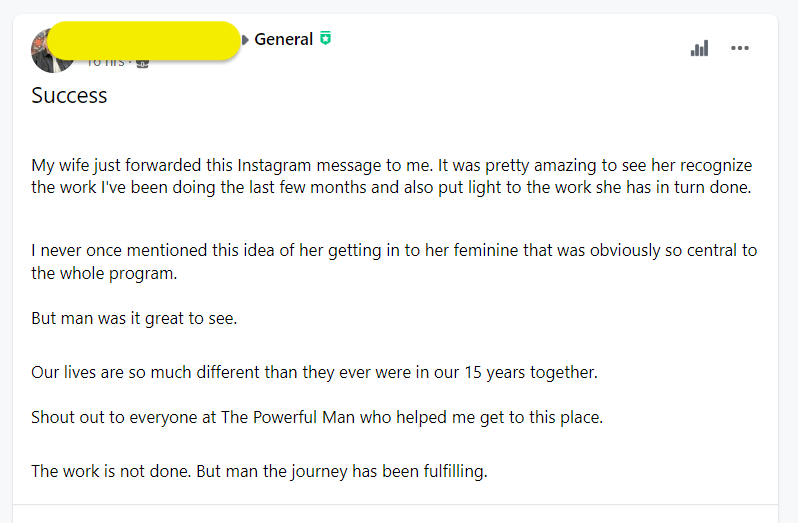Open the post insights bar chart icon
The image size is (798, 523).
(x=699, y=48)
